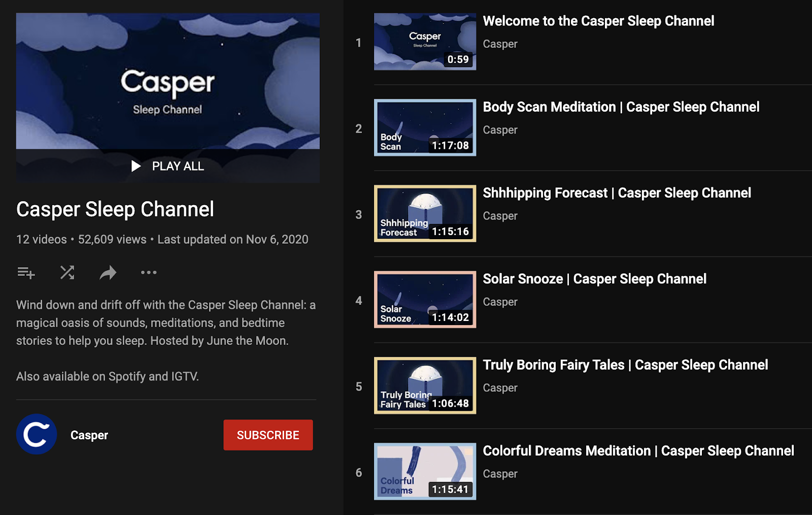This screenshot has height=515, width=812.
Task: Click the 'Casper Sleep Channel' playlist heading
Action: 115,209
